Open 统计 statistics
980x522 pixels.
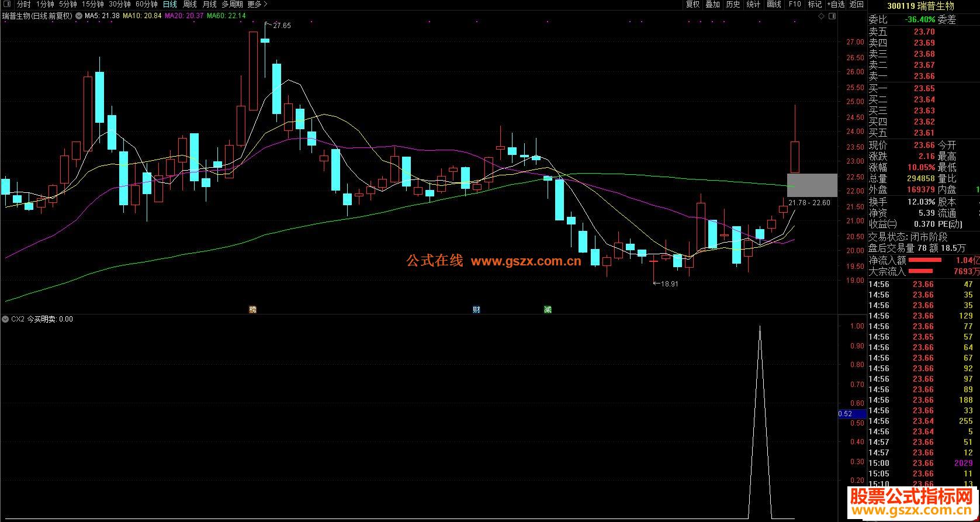point(753,4)
